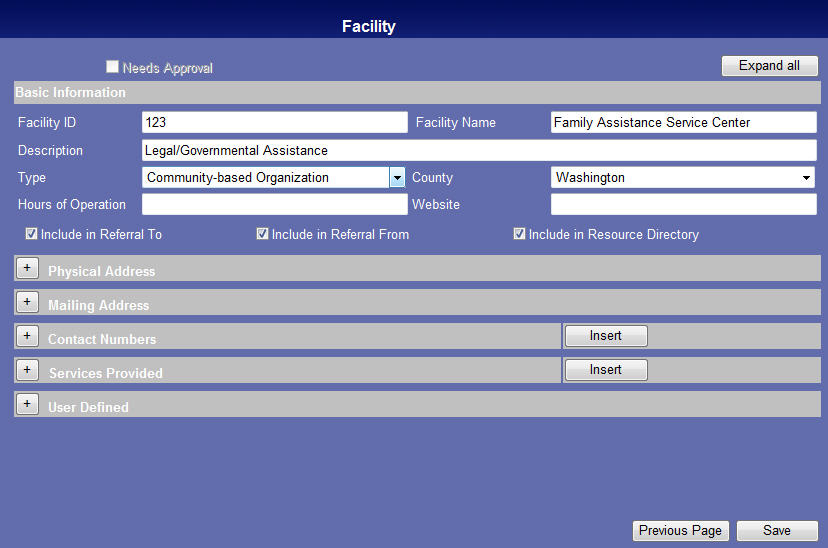
Task: Click the Facility ID label
Action: pyautogui.click(x=47, y=122)
